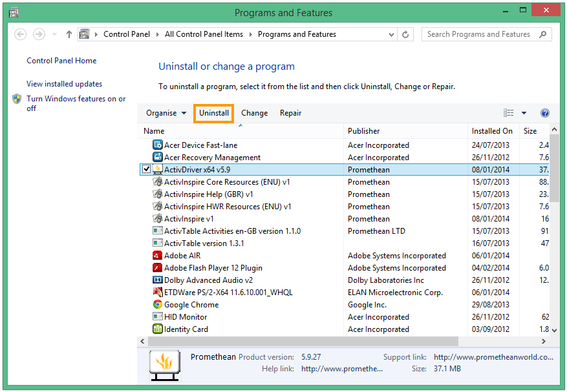Open the Organise dropdown menu
This screenshot has width=567, height=392.
[x=166, y=113]
